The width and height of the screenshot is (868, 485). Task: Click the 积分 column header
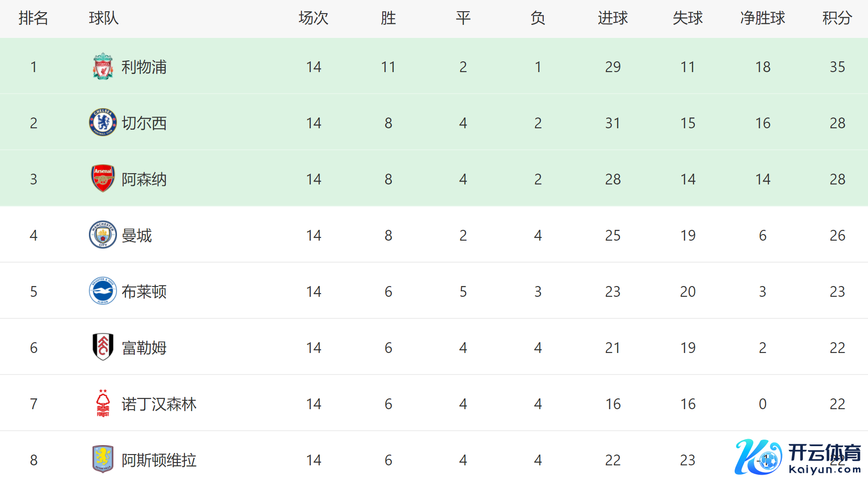tap(837, 18)
